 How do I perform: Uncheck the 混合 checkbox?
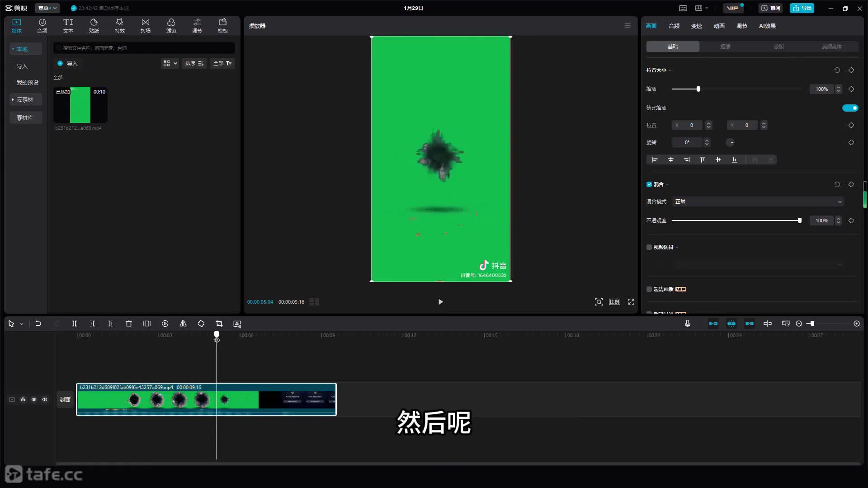tap(649, 184)
